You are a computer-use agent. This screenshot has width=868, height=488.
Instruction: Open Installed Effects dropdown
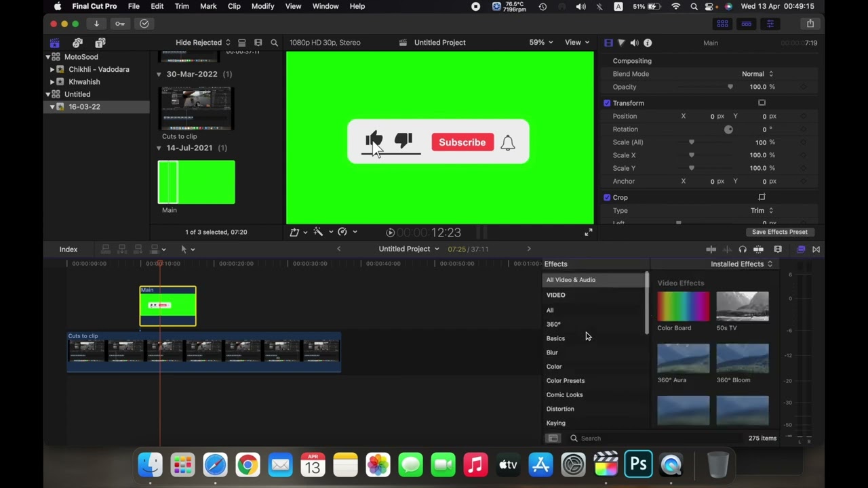pos(741,264)
